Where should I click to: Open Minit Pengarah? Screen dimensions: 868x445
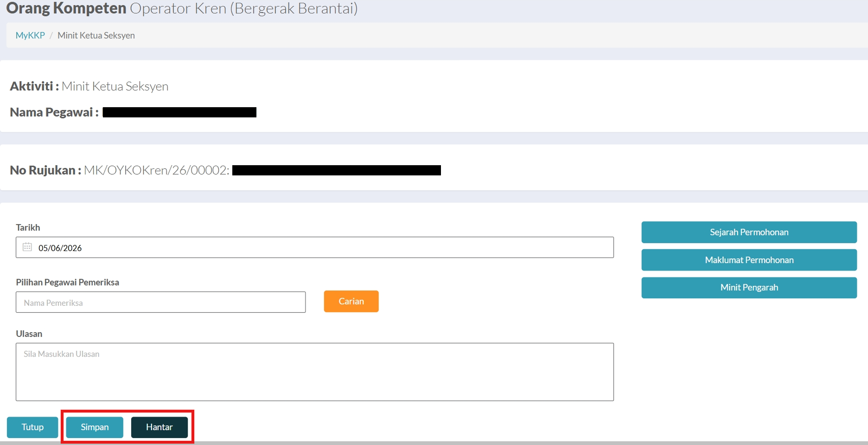coord(749,288)
